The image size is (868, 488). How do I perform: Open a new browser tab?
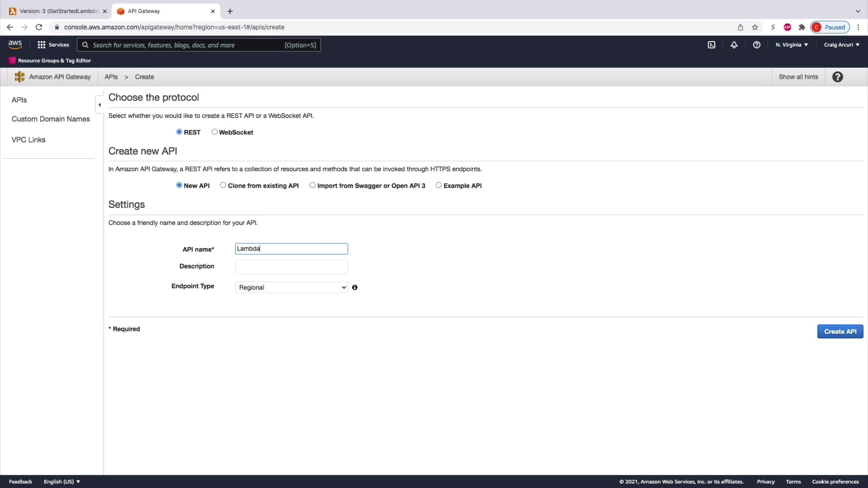pyautogui.click(x=230, y=11)
